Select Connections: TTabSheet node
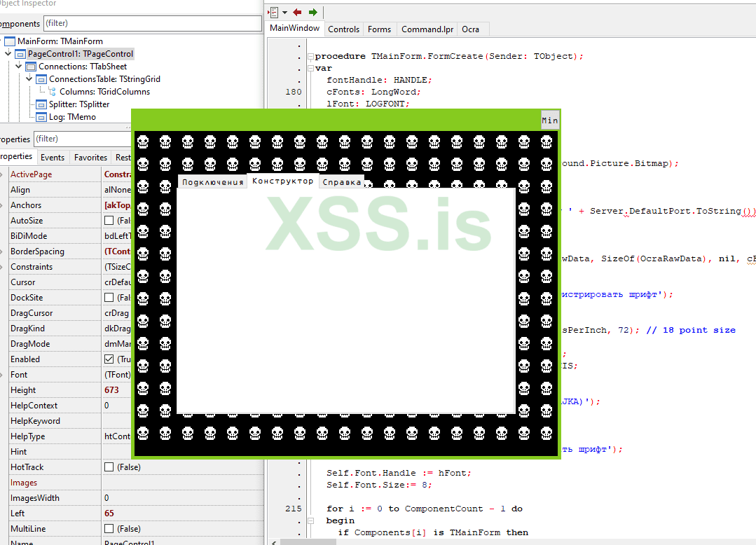756x545 pixels. pyautogui.click(x=83, y=66)
